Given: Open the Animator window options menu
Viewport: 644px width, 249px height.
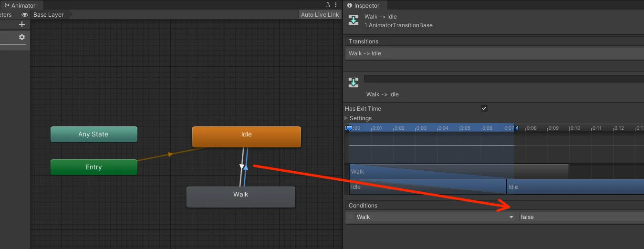Looking at the screenshot, I should point(336,5).
